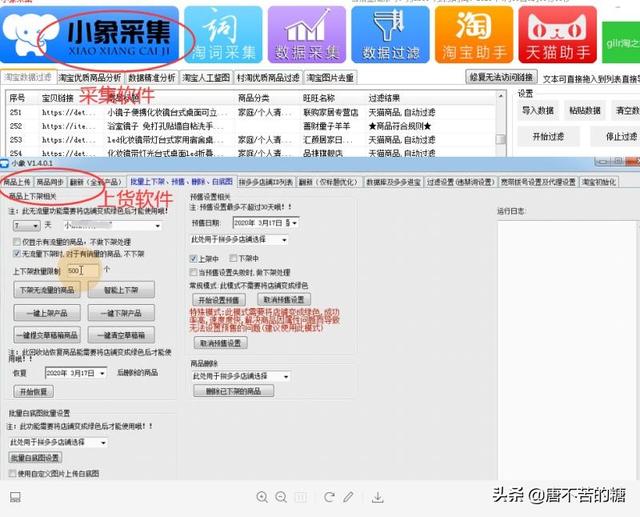The width and height of the screenshot is (640, 517).
Task: Switch to the 拼多多店铺ID列表 tab
Action: point(265,182)
